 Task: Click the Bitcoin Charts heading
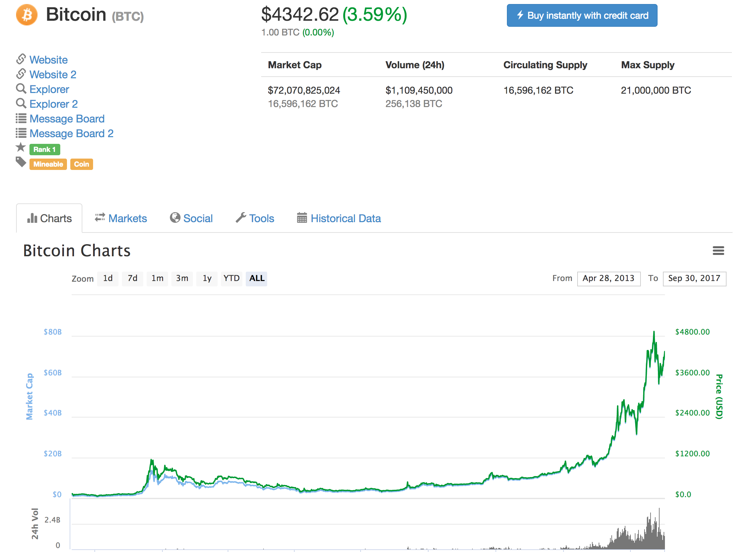pyautogui.click(x=77, y=251)
